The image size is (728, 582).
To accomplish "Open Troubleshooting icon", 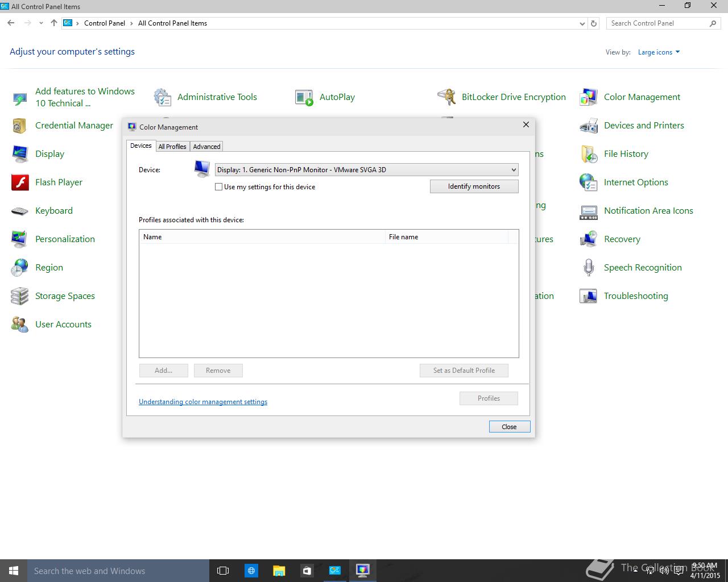I will [589, 296].
